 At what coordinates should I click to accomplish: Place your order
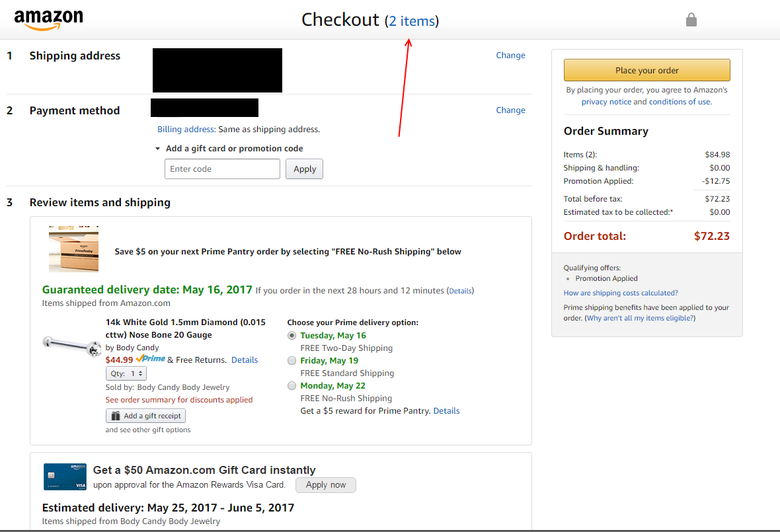pos(646,70)
